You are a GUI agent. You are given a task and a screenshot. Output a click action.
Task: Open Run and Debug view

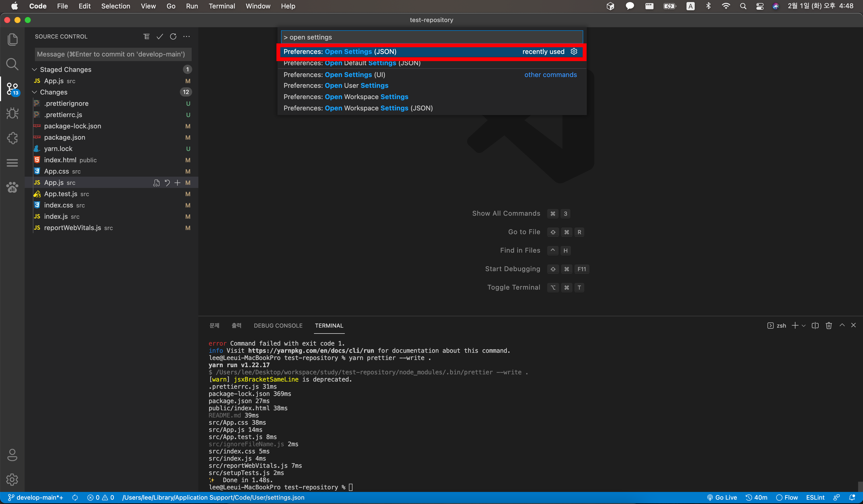12,113
